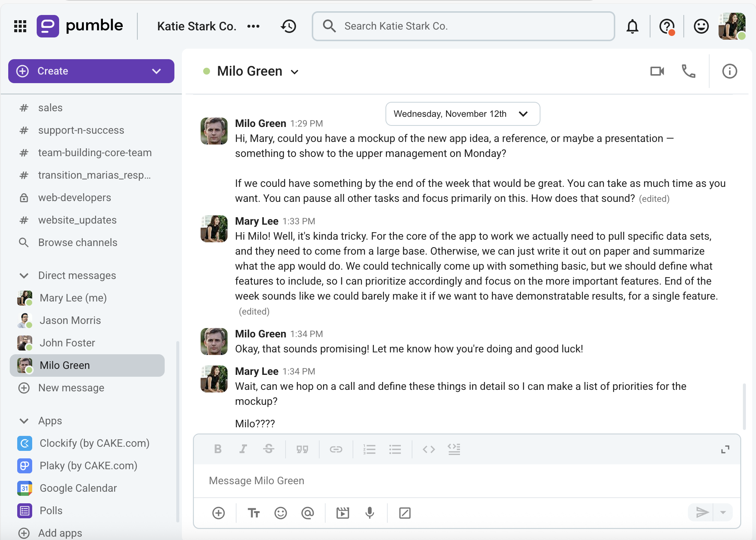This screenshot has height=540, width=756.
Task: Toggle bold formatting
Action: click(x=218, y=449)
